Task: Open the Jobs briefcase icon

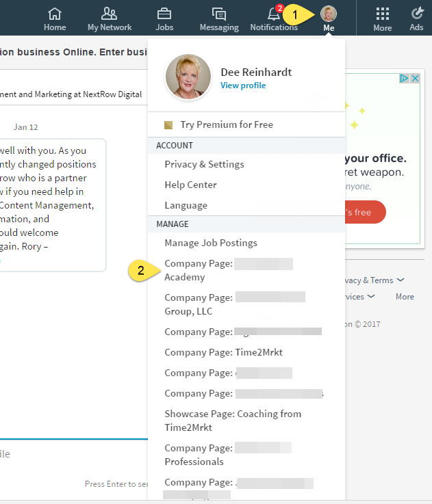Action: pyautogui.click(x=164, y=14)
